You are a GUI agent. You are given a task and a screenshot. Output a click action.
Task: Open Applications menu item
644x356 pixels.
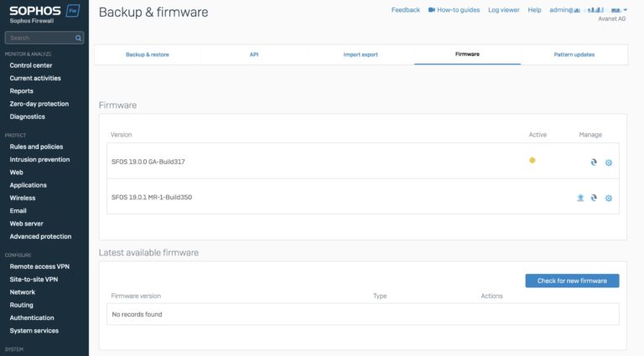pos(28,185)
